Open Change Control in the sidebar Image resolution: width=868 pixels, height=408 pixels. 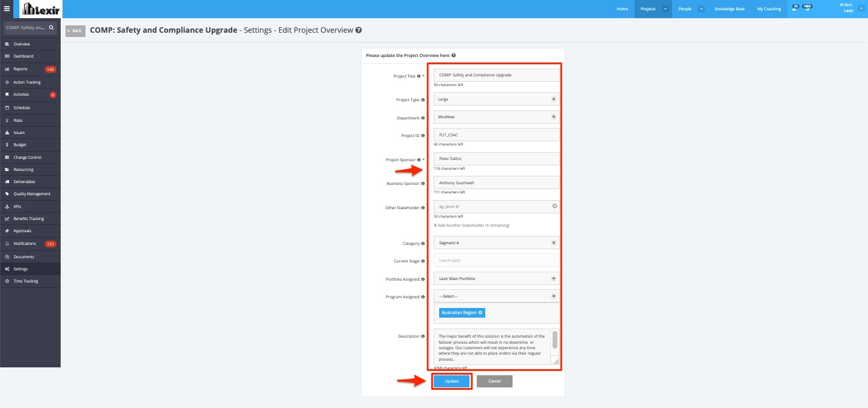click(x=30, y=158)
